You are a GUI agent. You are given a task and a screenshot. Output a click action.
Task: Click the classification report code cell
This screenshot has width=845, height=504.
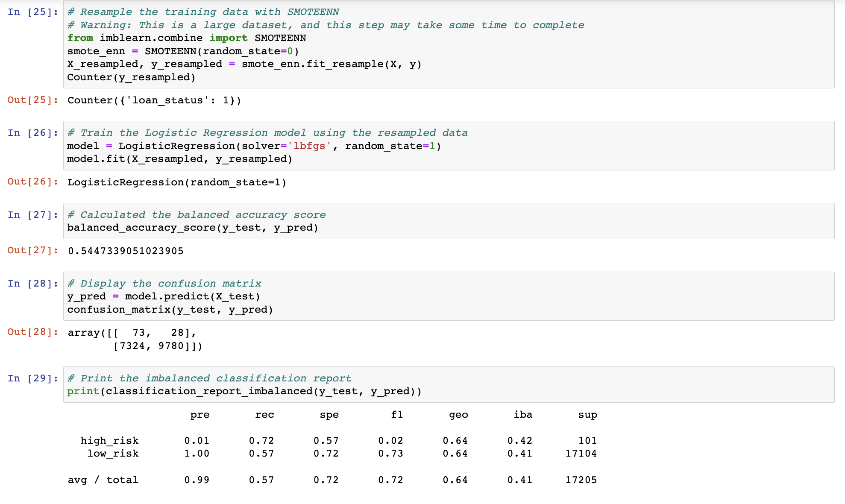[x=449, y=385]
